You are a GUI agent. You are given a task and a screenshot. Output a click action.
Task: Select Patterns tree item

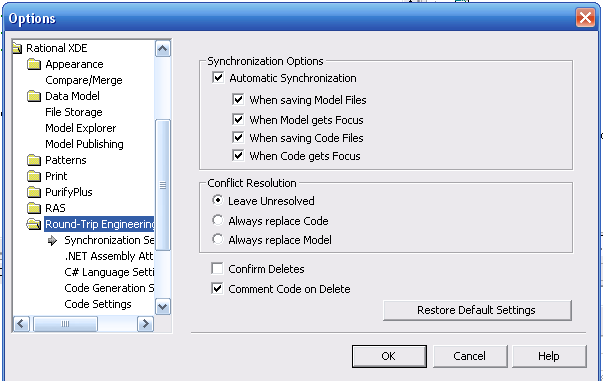(x=66, y=160)
